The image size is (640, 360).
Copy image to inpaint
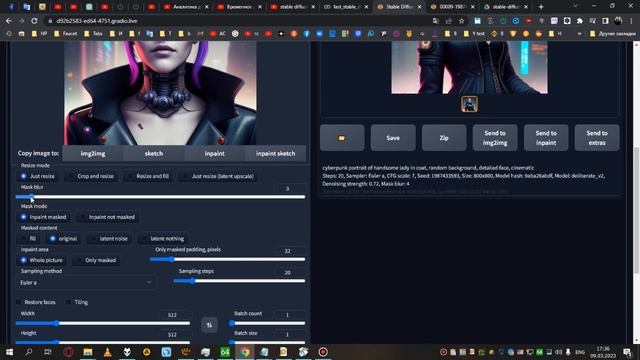[x=214, y=153]
